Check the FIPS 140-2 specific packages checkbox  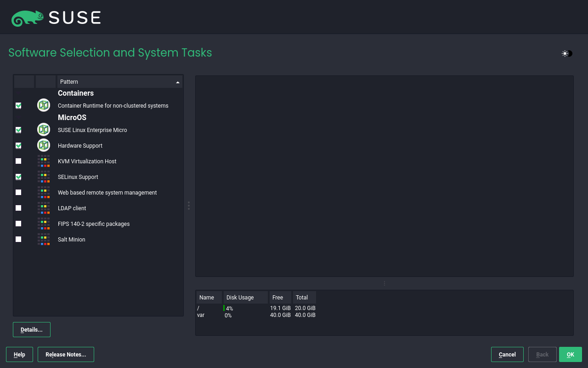point(18,224)
